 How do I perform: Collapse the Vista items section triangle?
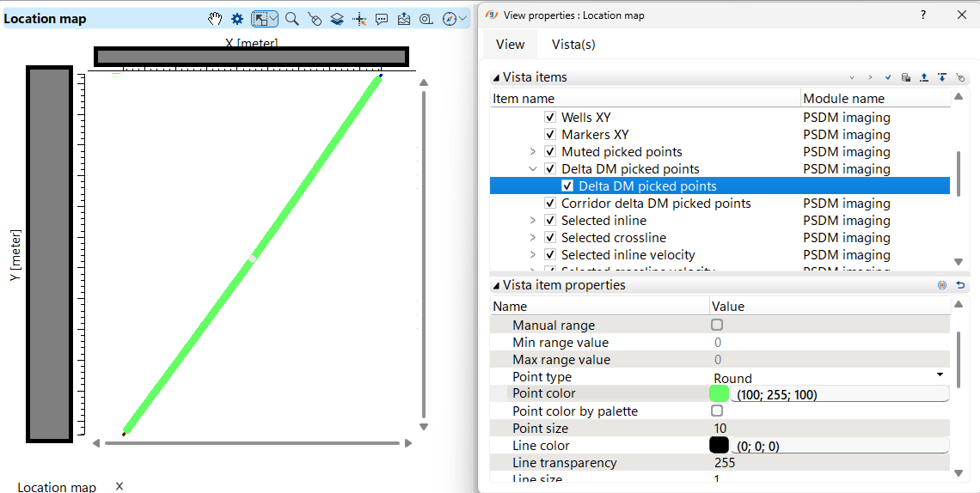click(496, 78)
